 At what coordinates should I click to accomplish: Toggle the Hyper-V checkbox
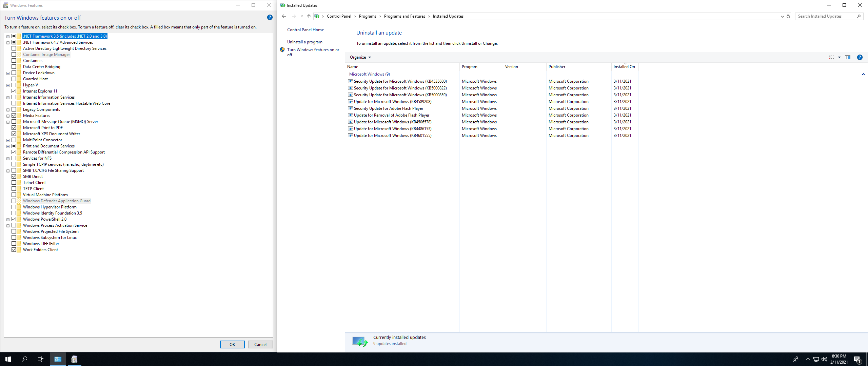[x=14, y=85]
